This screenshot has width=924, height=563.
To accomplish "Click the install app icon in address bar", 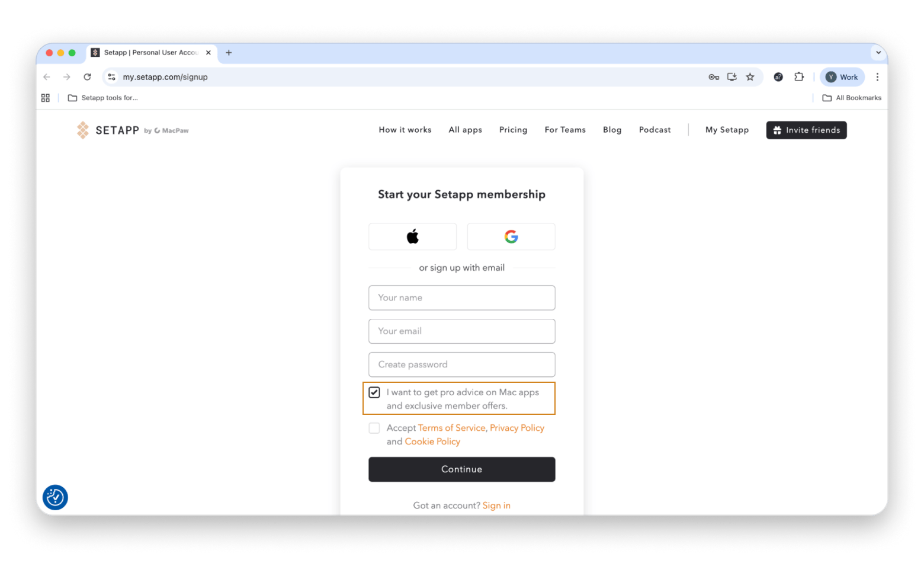I will point(732,77).
